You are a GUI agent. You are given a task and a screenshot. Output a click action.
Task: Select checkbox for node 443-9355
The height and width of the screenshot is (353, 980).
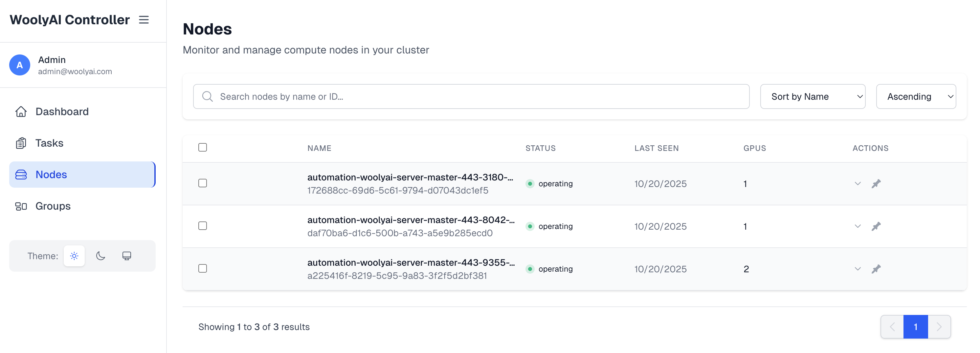(202, 269)
